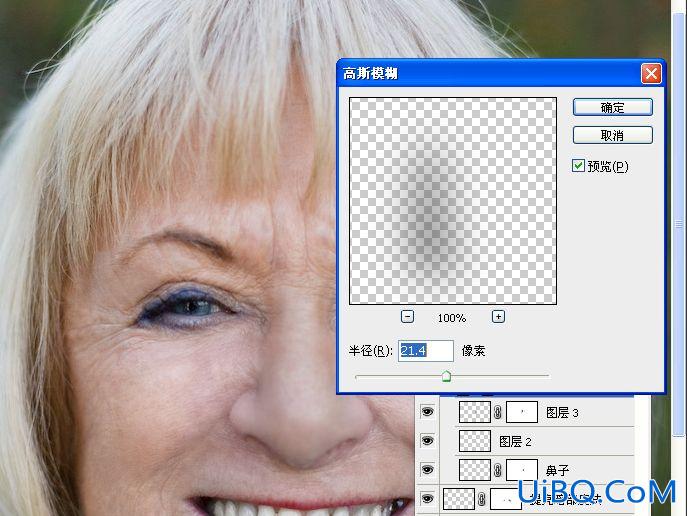687x516 pixels.
Task: Click the 100% zoom level text
Action: click(x=452, y=318)
